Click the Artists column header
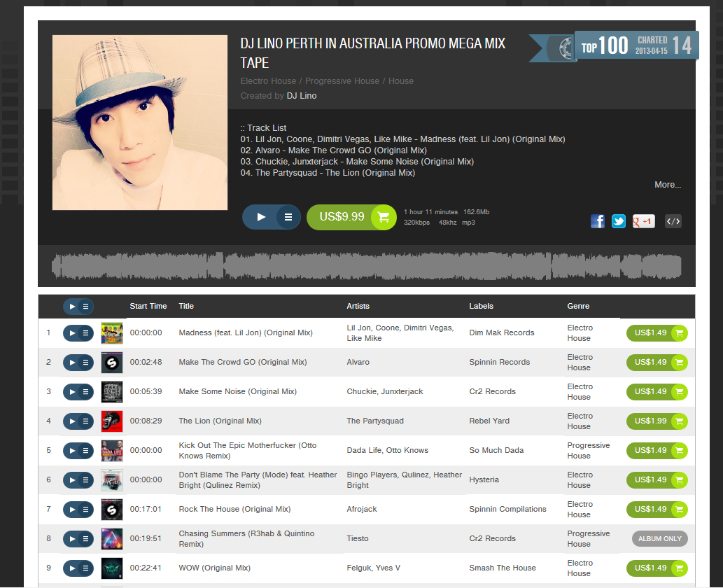723x588 pixels. 358,306
